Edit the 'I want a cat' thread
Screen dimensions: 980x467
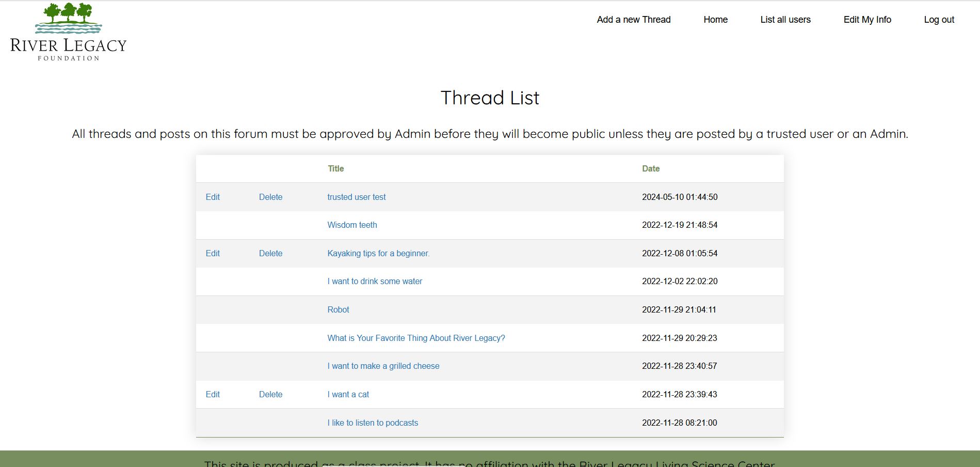tap(213, 394)
